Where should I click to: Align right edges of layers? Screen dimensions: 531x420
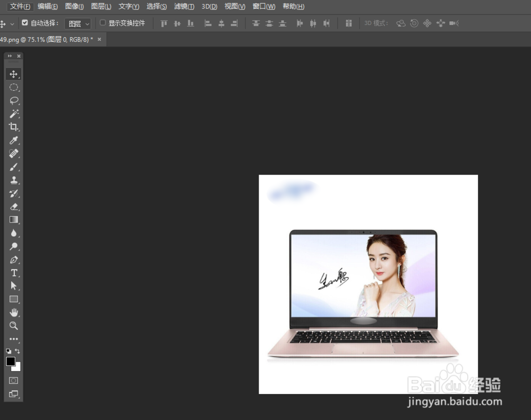pyautogui.click(x=234, y=23)
